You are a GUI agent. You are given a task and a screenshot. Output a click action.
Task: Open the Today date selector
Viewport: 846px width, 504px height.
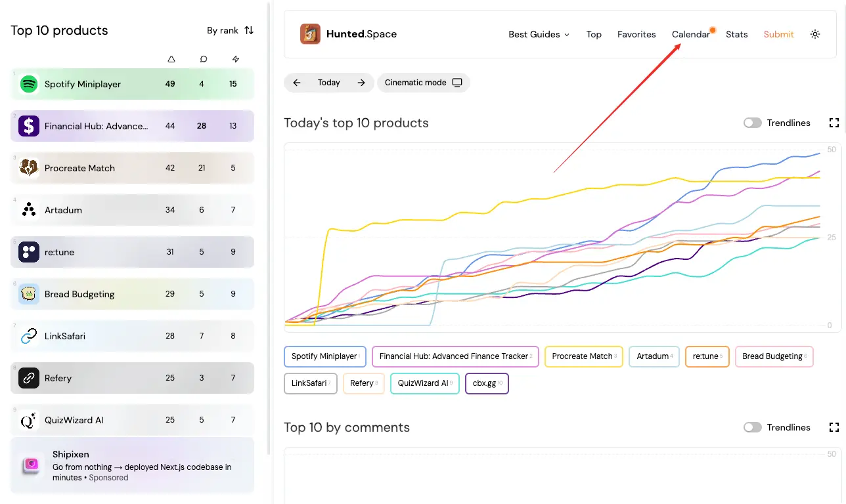(329, 83)
